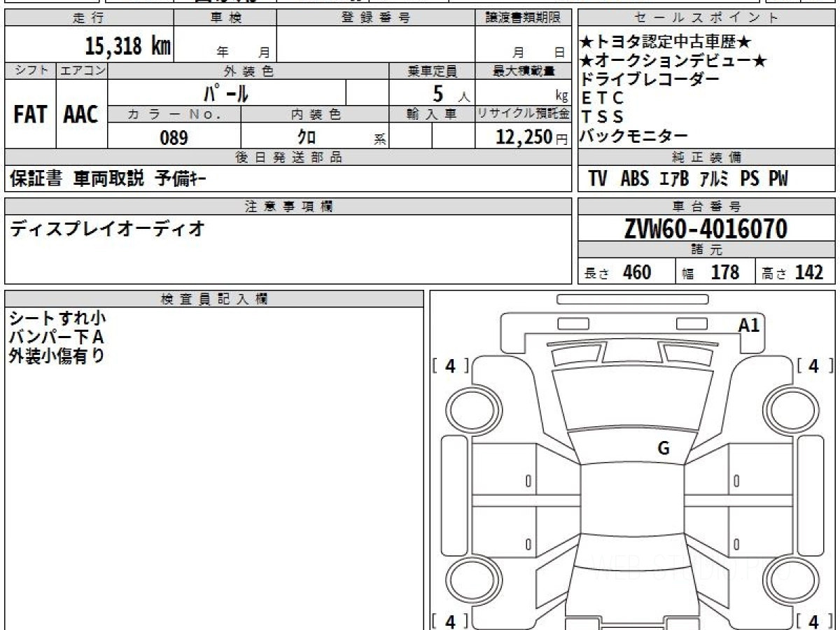Click the mileage value 15,318 km
This screenshot has height=630, width=840.
[127, 46]
